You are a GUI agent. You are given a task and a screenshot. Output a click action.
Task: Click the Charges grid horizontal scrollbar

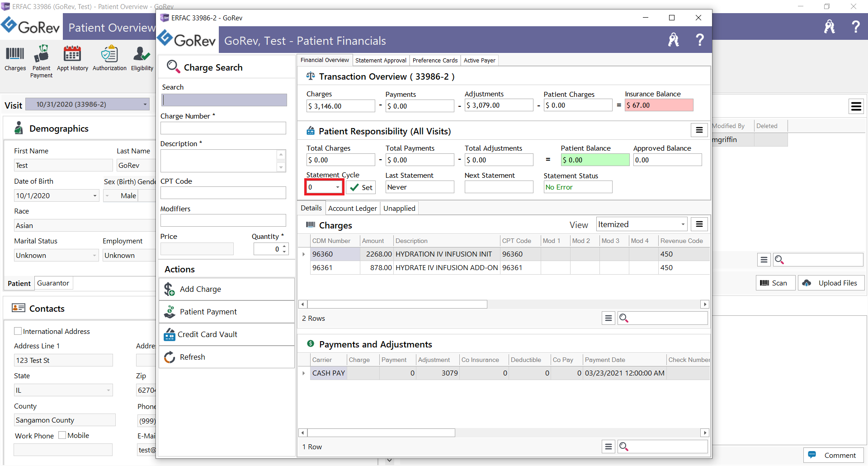397,304
